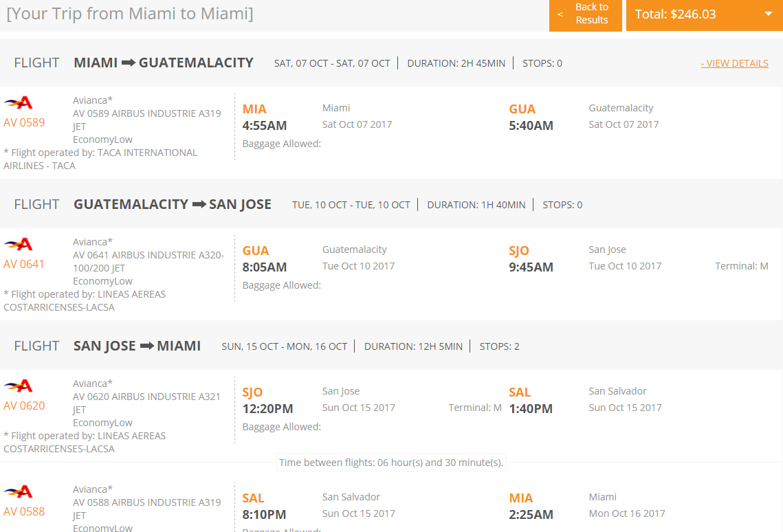Image resolution: width=783 pixels, height=532 pixels.
Task: Click the 'San Salvador' arrival city name
Action: pos(618,391)
